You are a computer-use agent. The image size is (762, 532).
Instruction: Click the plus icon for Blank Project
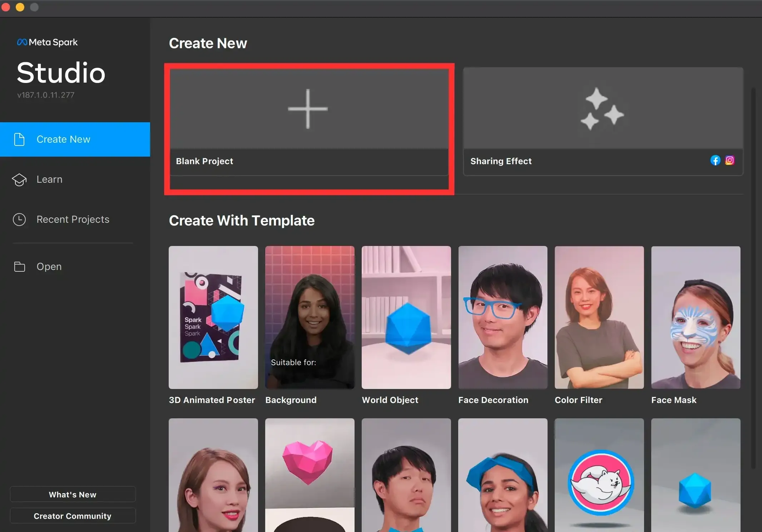coord(308,109)
